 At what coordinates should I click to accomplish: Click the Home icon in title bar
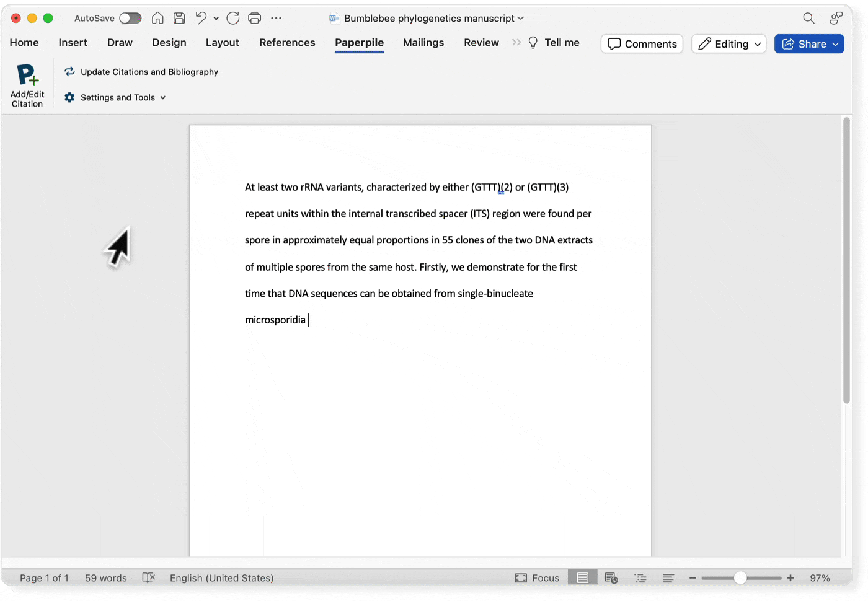click(157, 18)
